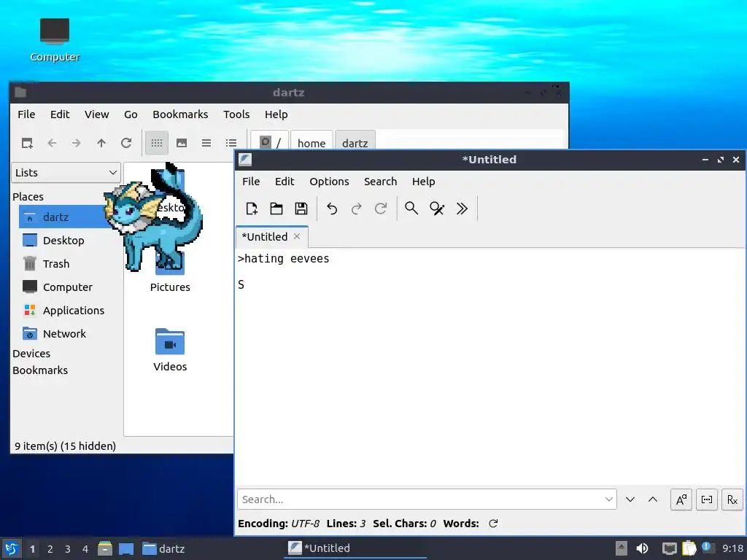Switch to workspace 2 on taskbar

click(x=50, y=549)
